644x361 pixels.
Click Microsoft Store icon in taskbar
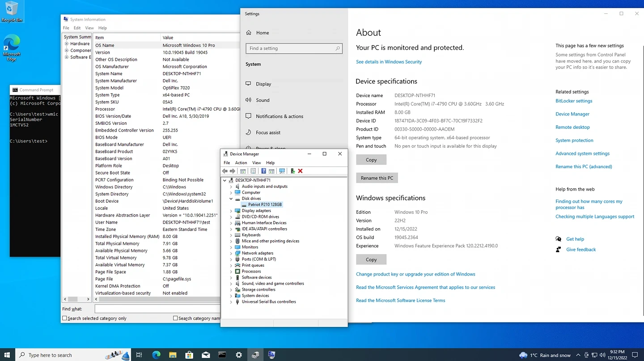tap(189, 355)
